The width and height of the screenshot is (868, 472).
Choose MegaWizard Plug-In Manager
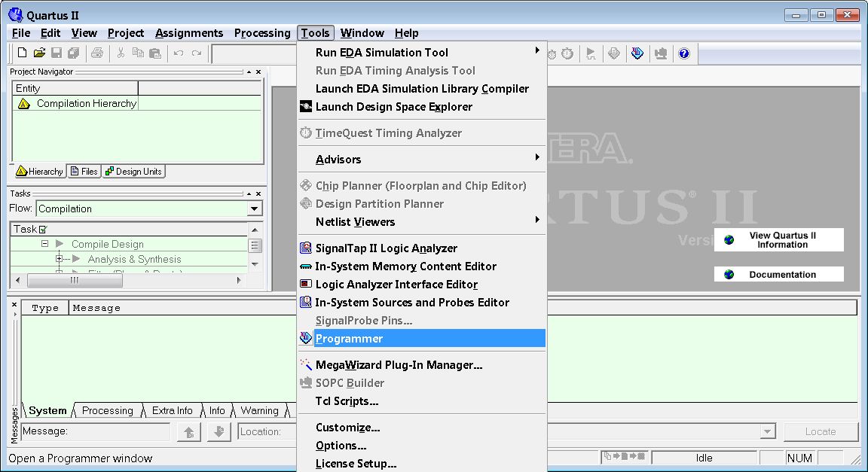tap(422, 364)
